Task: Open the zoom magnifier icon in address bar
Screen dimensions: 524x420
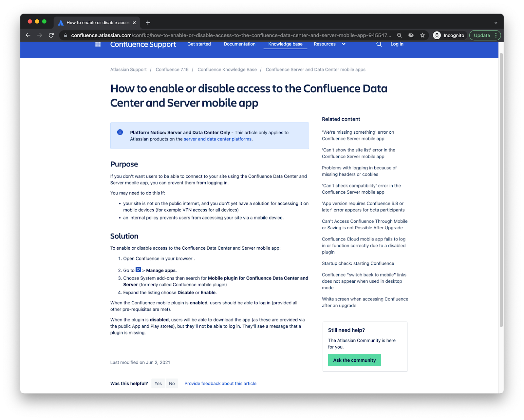Action: [x=399, y=35]
